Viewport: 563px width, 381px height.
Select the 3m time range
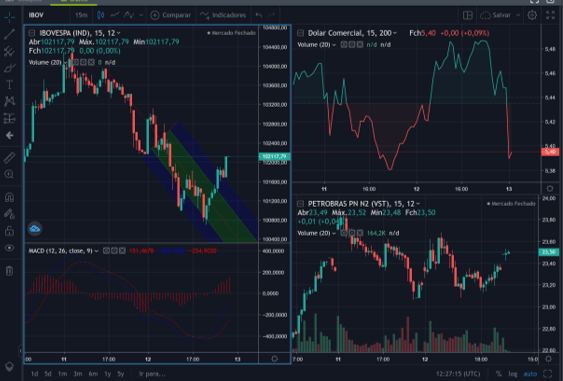click(78, 374)
